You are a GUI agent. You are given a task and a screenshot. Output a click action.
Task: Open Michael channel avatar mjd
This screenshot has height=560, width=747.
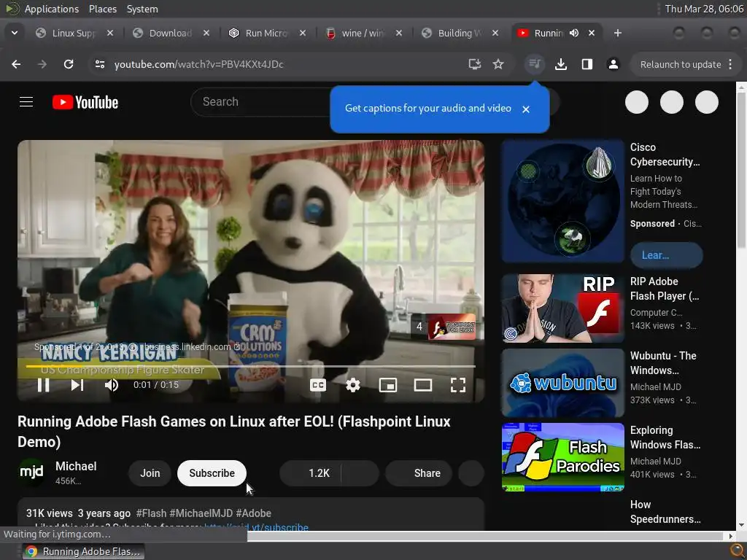31,472
